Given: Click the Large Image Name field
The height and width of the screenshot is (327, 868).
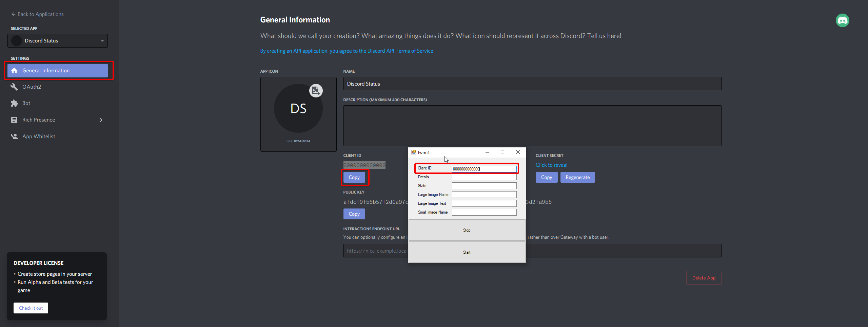Looking at the screenshot, I should coord(484,195).
